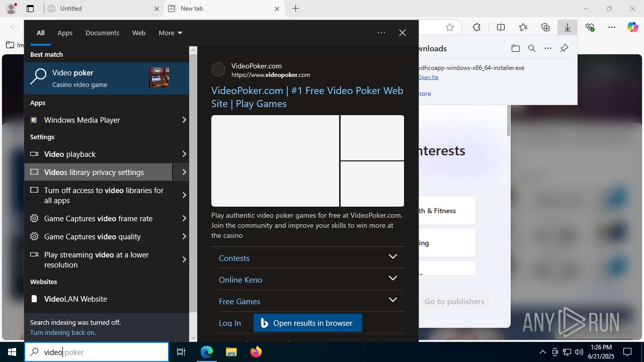The height and width of the screenshot is (362, 644).
Task: Expand Turn off access to video libraries arrow
Action: (184, 195)
